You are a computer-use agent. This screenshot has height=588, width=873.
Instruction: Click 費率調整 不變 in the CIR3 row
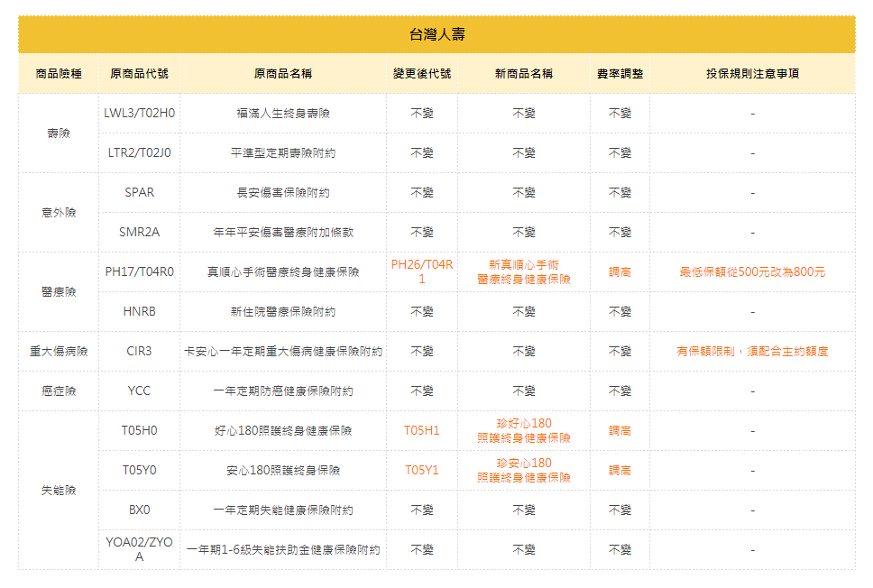pos(620,352)
